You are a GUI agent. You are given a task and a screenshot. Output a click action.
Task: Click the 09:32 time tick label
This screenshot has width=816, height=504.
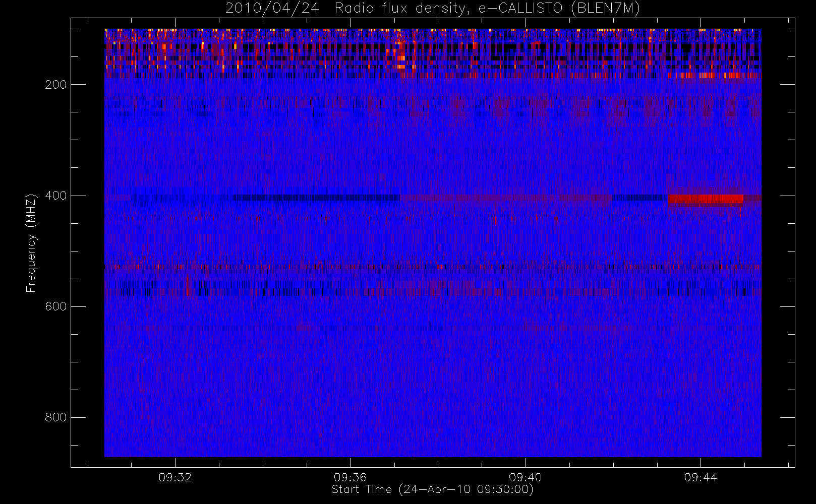click(175, 477)
